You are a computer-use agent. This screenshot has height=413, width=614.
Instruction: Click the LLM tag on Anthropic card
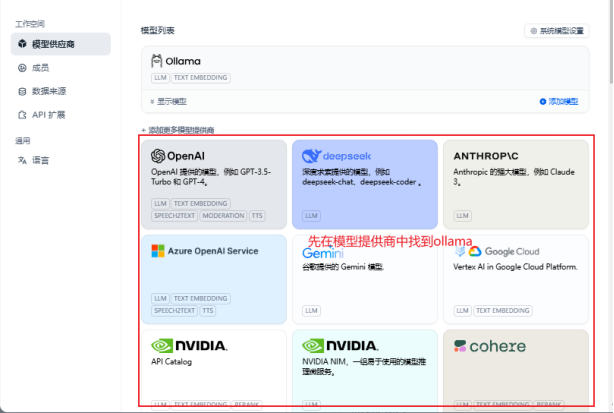[x=462, y=216]
